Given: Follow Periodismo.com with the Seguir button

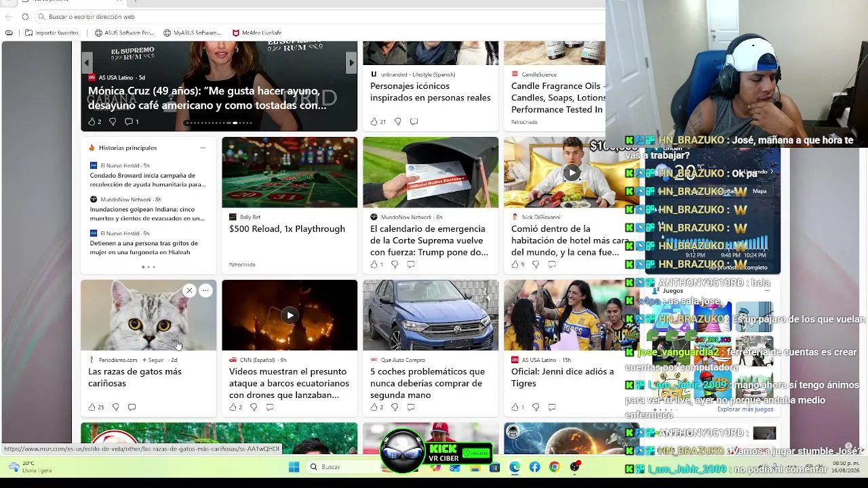Looking at the screenshot, I should tap(153, 360).
